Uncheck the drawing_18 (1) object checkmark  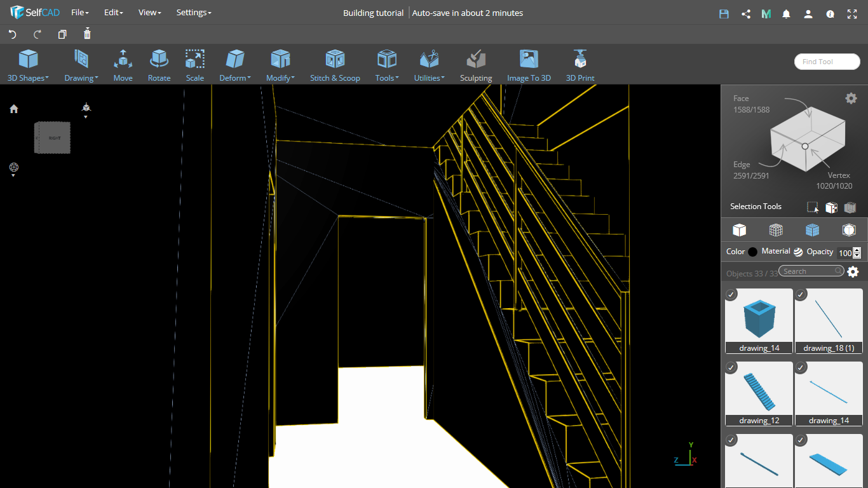[x=801, y=294]
